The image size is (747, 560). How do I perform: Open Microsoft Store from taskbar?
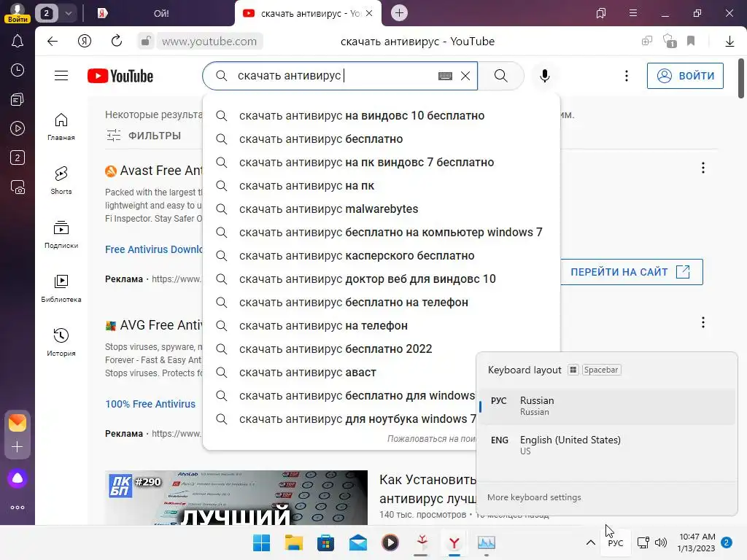click(326, 542)
